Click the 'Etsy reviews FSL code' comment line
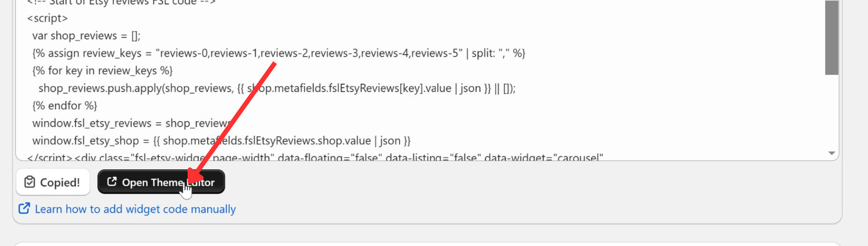The width and height of the screenshot is (868, 246). 122,2
